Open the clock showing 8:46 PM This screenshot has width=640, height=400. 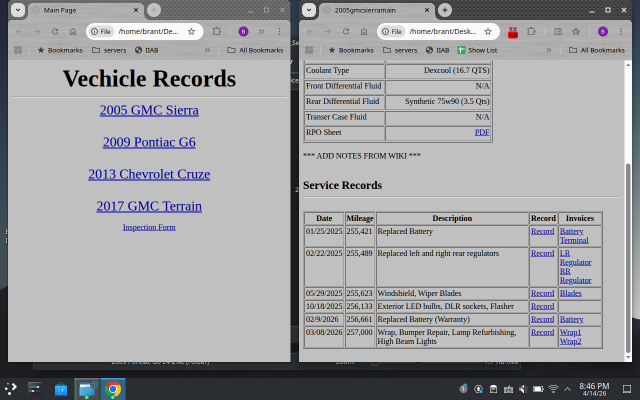[x=594, y=389]
